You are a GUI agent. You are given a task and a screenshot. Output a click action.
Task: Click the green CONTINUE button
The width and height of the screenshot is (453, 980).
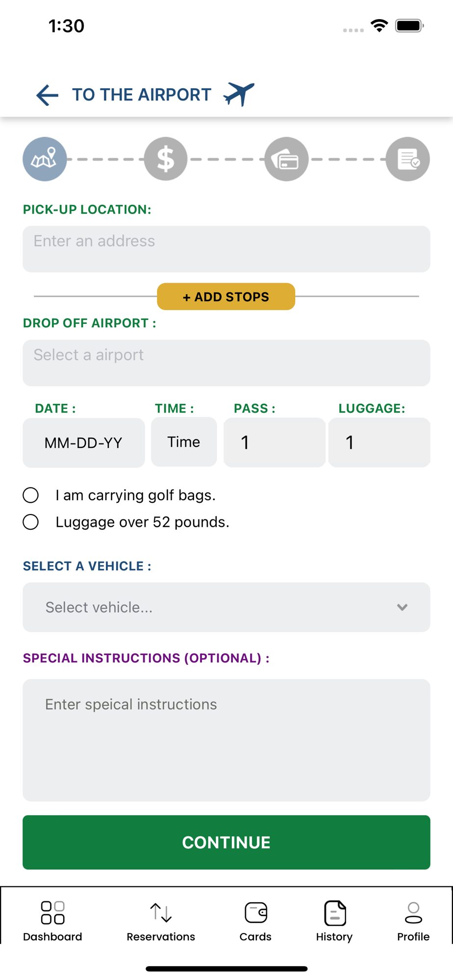pyautogui.click(x=226, y=842)
